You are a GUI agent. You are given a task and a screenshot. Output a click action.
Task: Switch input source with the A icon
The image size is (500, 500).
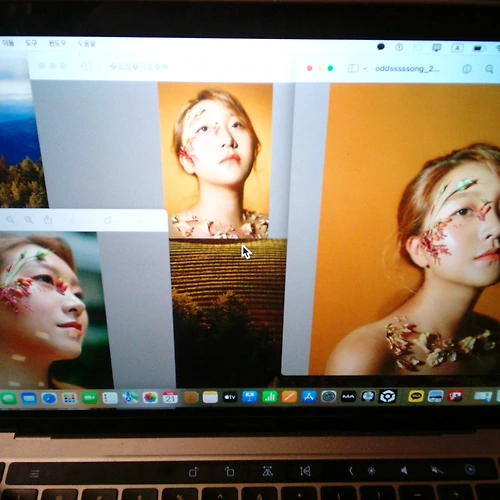pyautogui.click(x=457, y=48)
